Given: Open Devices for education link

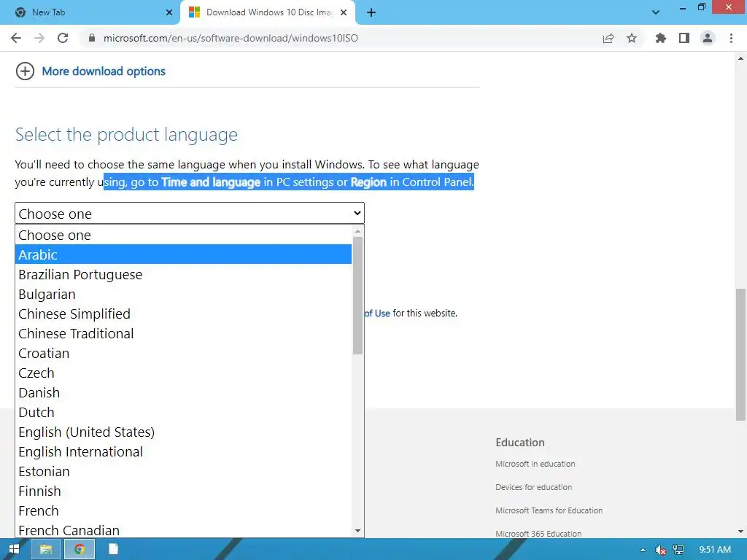Looking at the screenshot, I should click(x=533, y=487).
